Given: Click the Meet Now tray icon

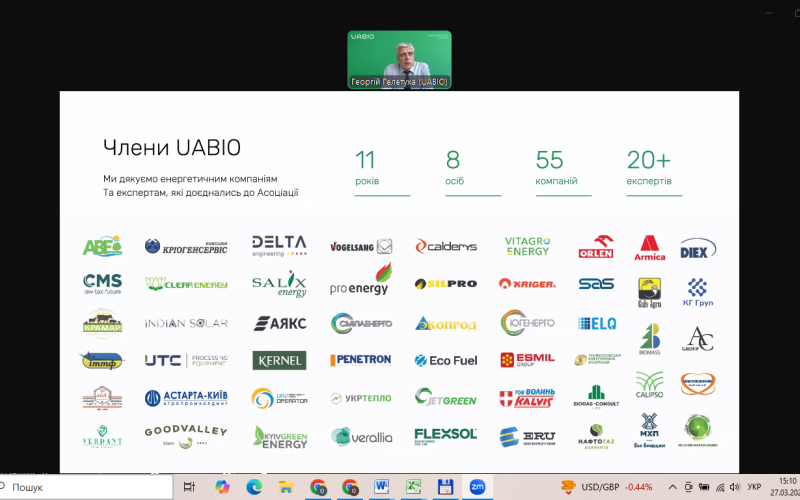Looking at the screenshot, I should tap(688, 487).
